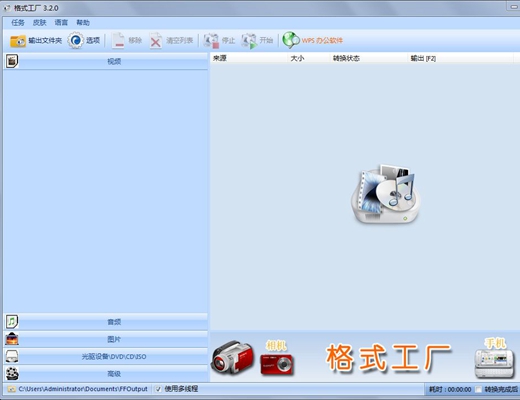Open the 输出文件夹 output folder icon

(x=18, y=41)
